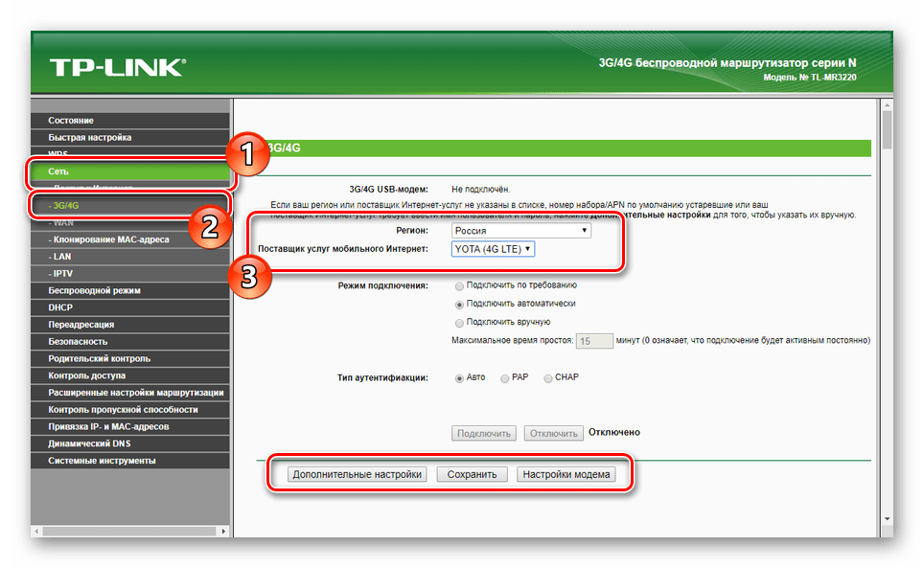Open Контроль доступа section
Viewport: 924px width, 568px height.
[x=129, y=375]
